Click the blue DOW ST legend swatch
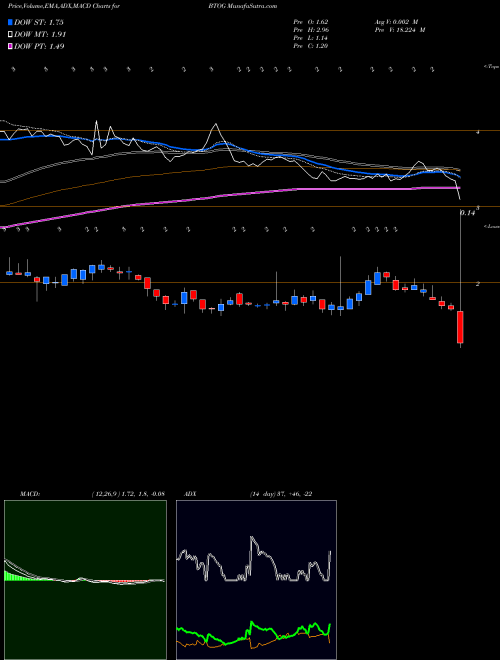Screen dimensions: 500x660 click(11, 22)
